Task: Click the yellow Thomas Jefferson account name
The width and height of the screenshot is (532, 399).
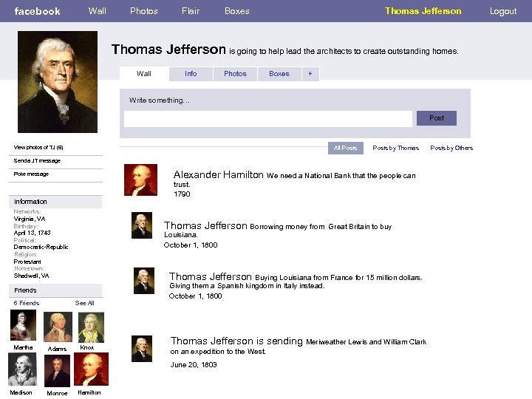Action: click(423, 11)
